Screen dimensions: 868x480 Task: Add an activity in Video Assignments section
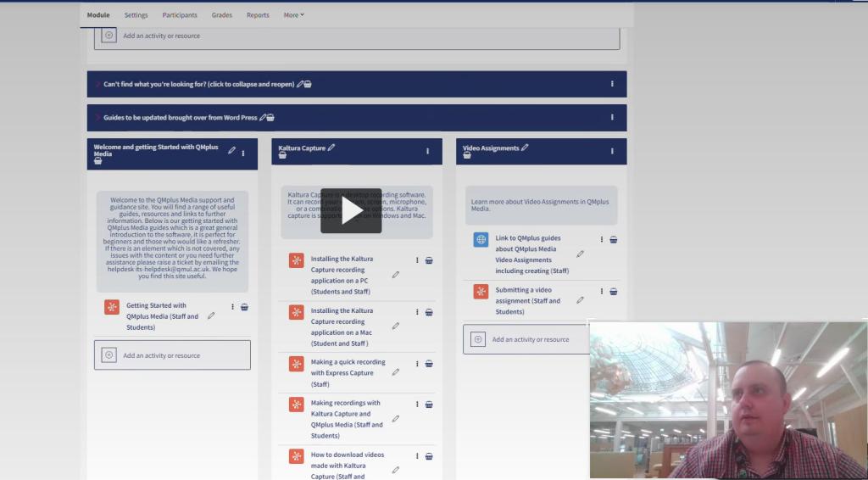526,339
